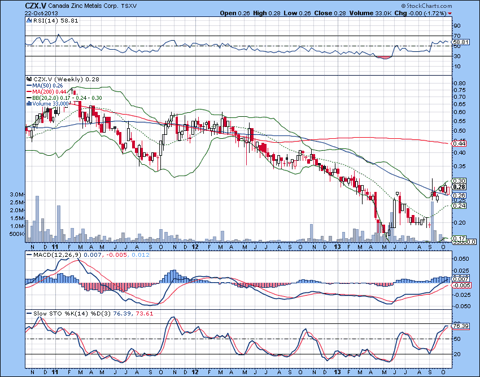
Task: Click the red down arrow beside Chg
Action: tap(450, 14)
